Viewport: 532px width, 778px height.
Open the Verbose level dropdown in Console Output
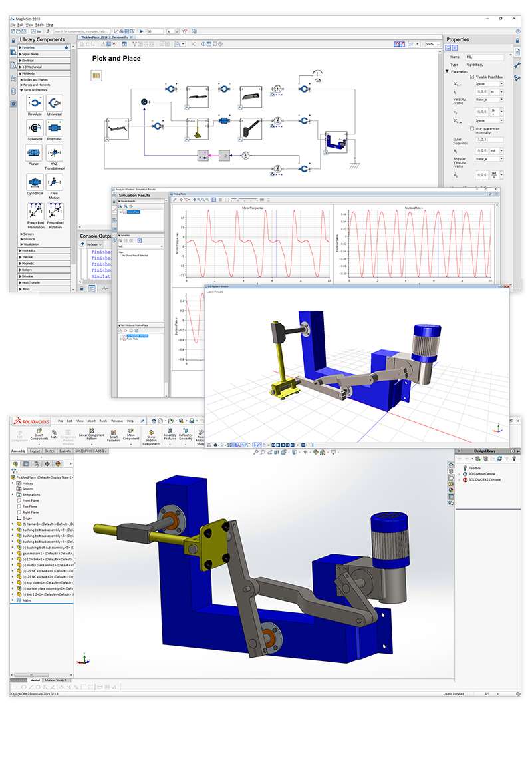click(94, 244)
